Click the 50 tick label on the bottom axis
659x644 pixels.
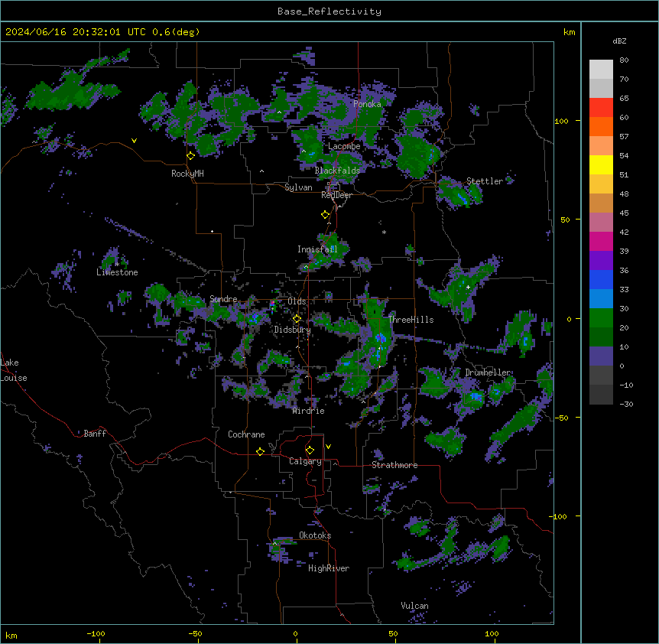pos(393,633)
